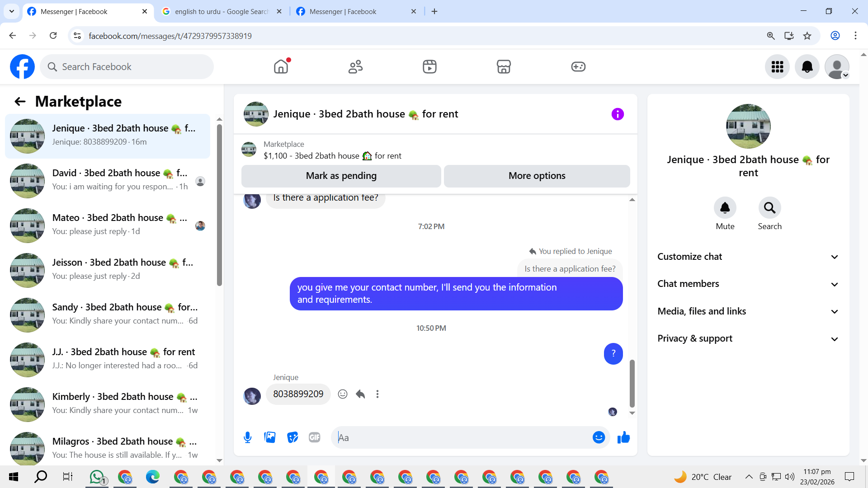The height and width of the screenshot is (488, 868).
Task: Expand Chat members section
Action: pyautogui.click(x=748, y=284)
